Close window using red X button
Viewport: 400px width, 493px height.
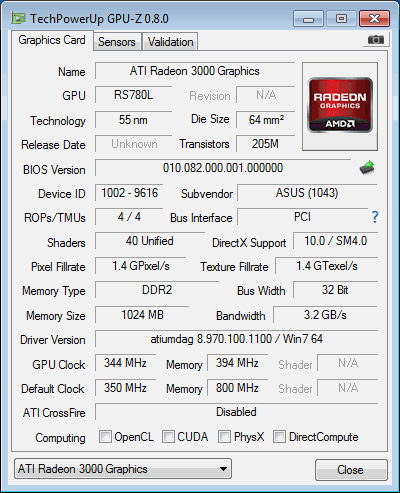point(375,19)
